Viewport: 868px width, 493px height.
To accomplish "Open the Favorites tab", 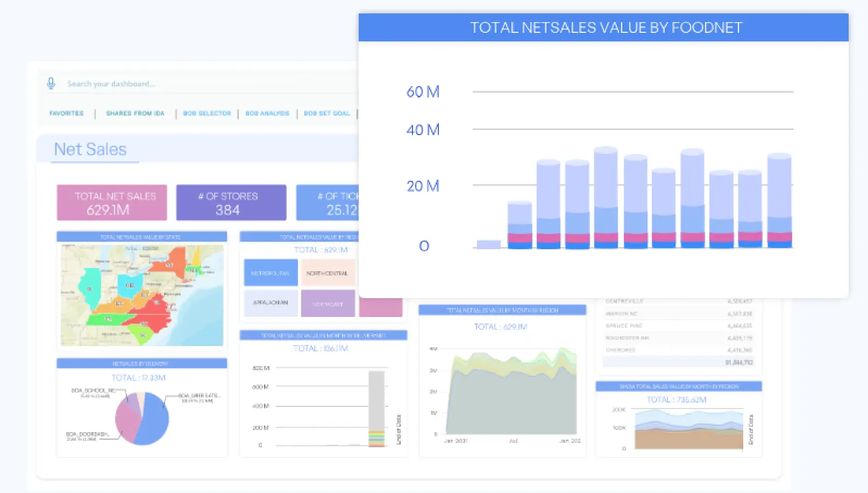I will (67, 114).
